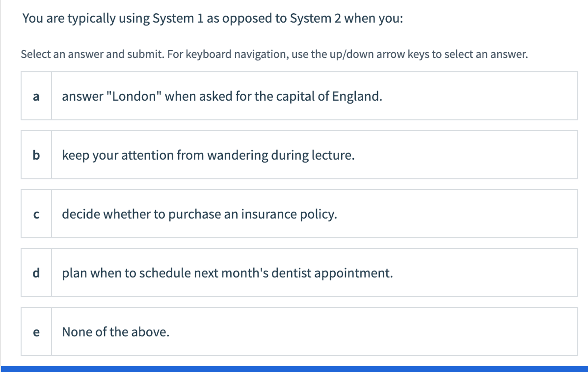Choose the 'None of the above.' answer
The image size is (588, 372).
click(116, 332)
